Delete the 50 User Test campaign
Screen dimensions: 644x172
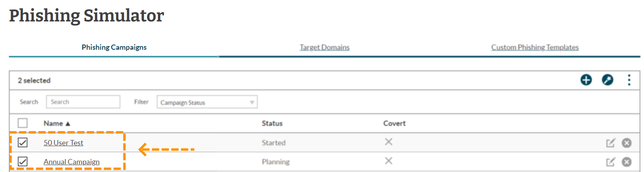pyautogui.click(x=627, y=143)
